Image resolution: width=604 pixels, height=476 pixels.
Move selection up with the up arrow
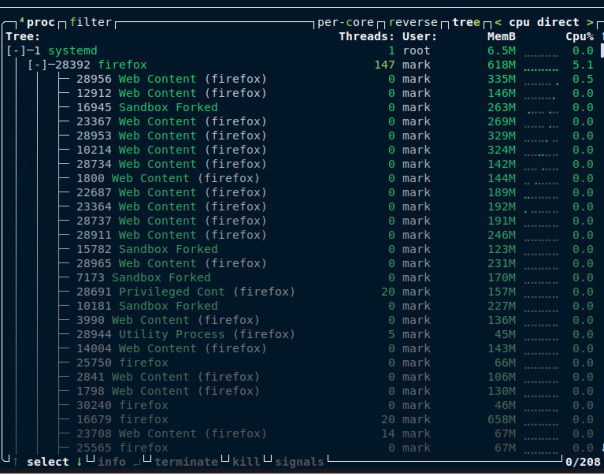(x=16, y=461)
